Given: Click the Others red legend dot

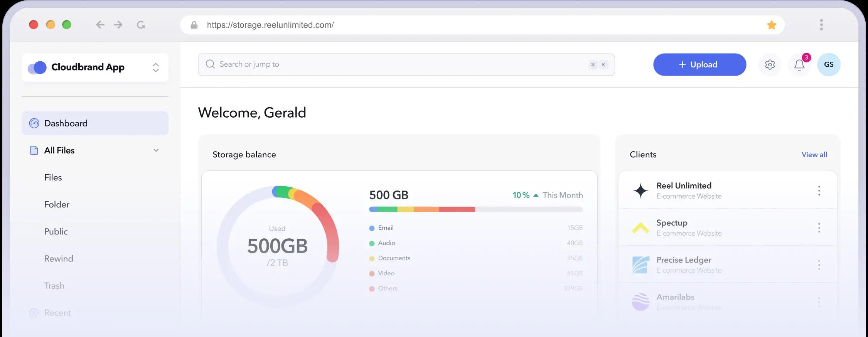Looking at the screenshot, I should tap(372, 289).
